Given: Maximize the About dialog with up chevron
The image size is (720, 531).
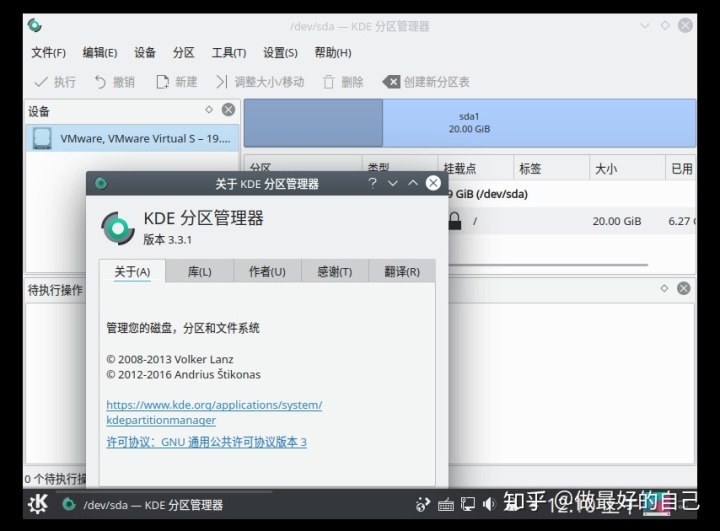Looking at the screenshot, I should tap(413, 183).
